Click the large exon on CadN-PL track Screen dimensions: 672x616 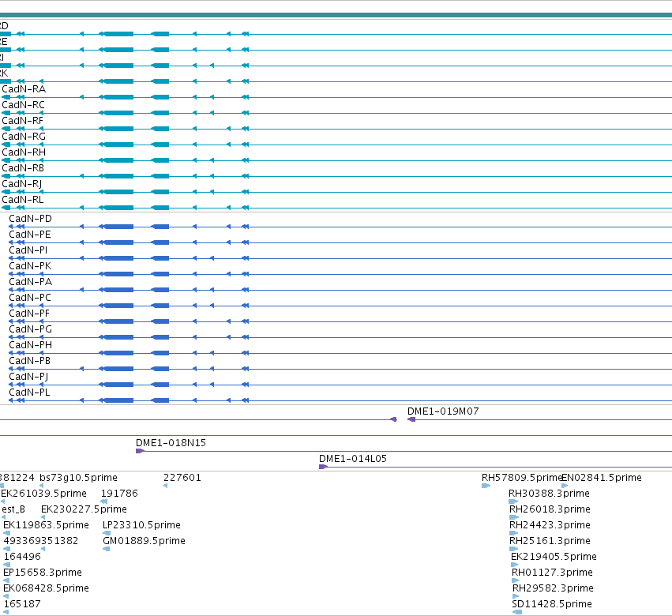coord(118,400)
